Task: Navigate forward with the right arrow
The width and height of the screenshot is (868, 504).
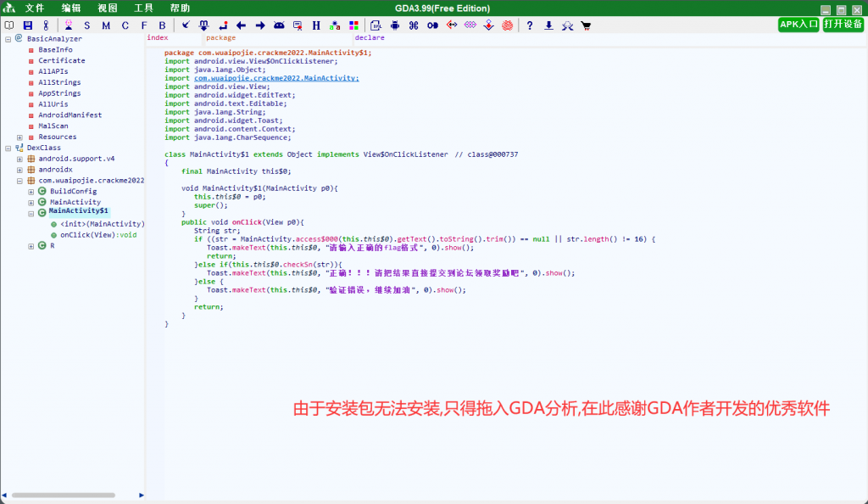Action: 260,25
